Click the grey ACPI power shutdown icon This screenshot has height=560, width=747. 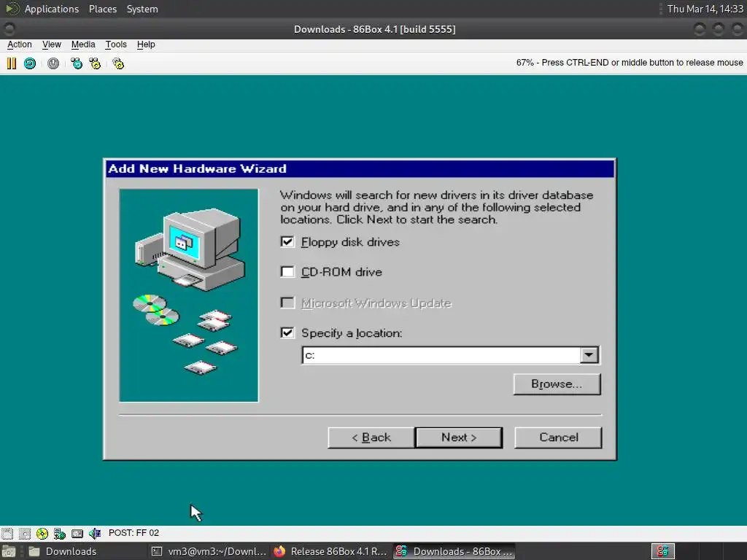[53, 63]
